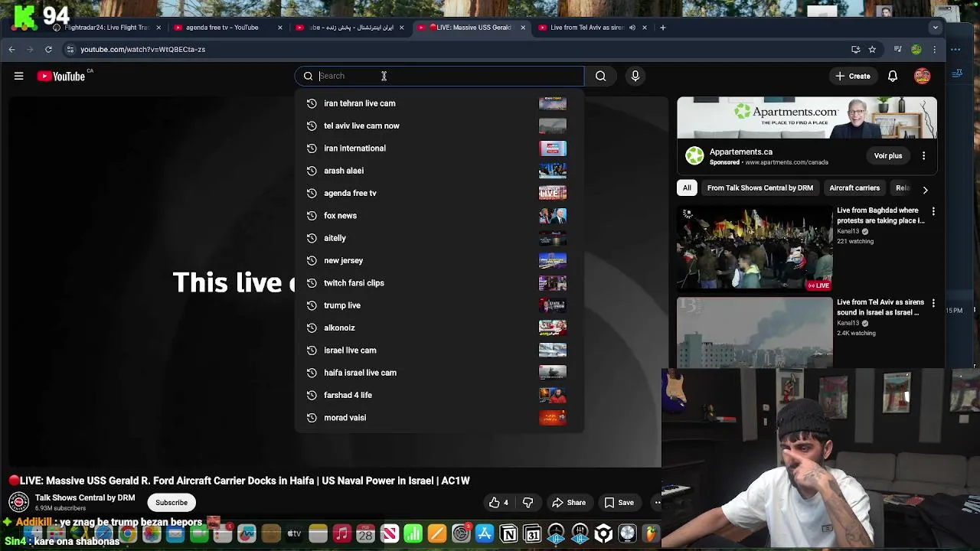
Task: Open the ad options three-dot menu
Action: click(x=923, y=156)
